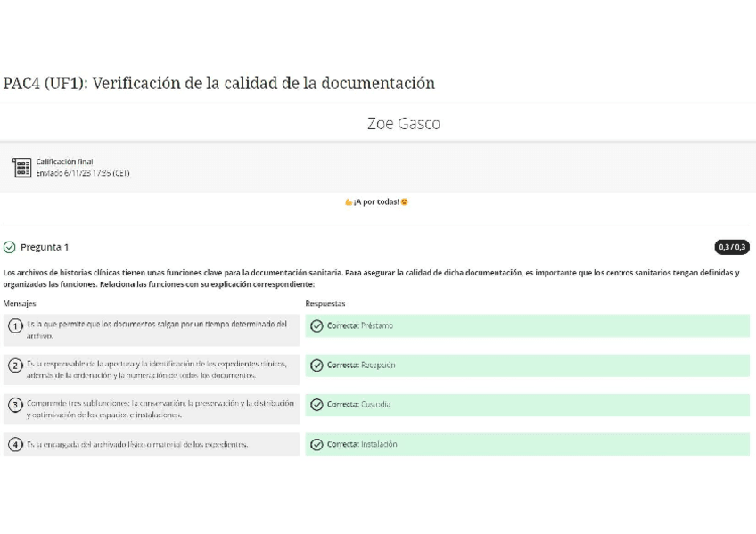
Task: Click the circled number 2 message marker
Action: 15,366
